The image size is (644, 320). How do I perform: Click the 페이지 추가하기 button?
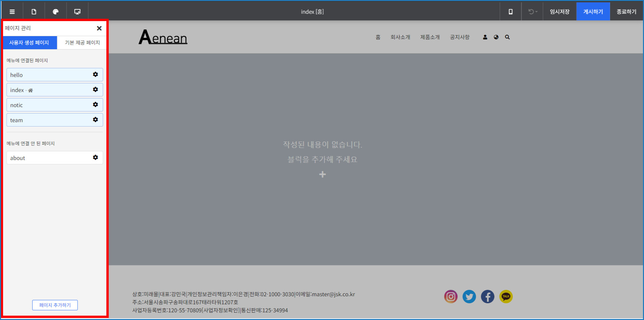[55, 305]
